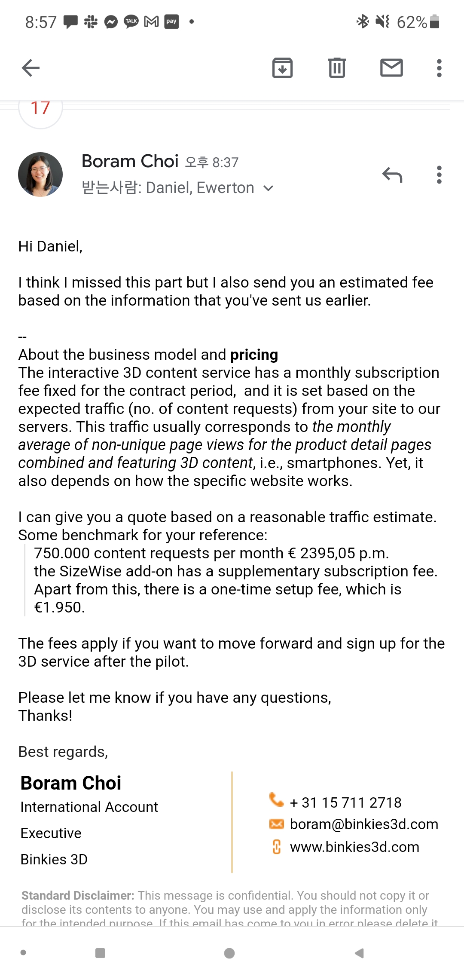Tap the orange phone icon in signature
464x980 pixels.
(276, 800)
